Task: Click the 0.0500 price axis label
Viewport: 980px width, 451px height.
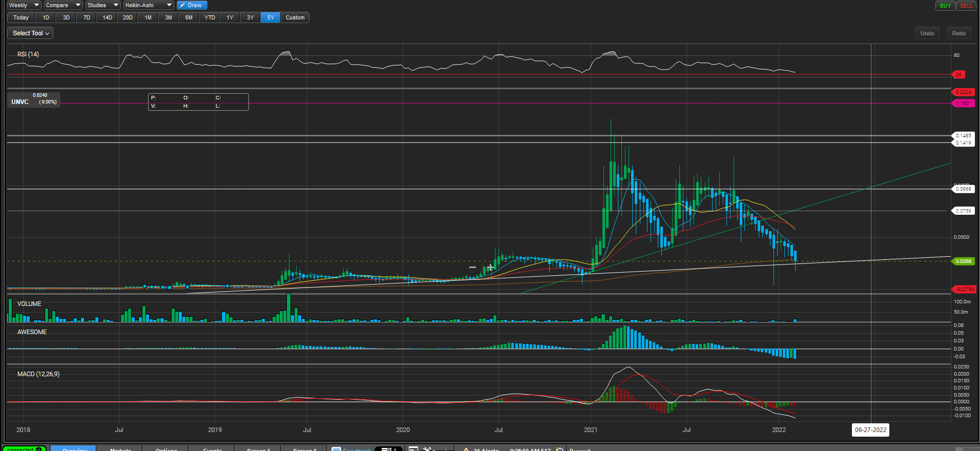Action: point(962,237)
